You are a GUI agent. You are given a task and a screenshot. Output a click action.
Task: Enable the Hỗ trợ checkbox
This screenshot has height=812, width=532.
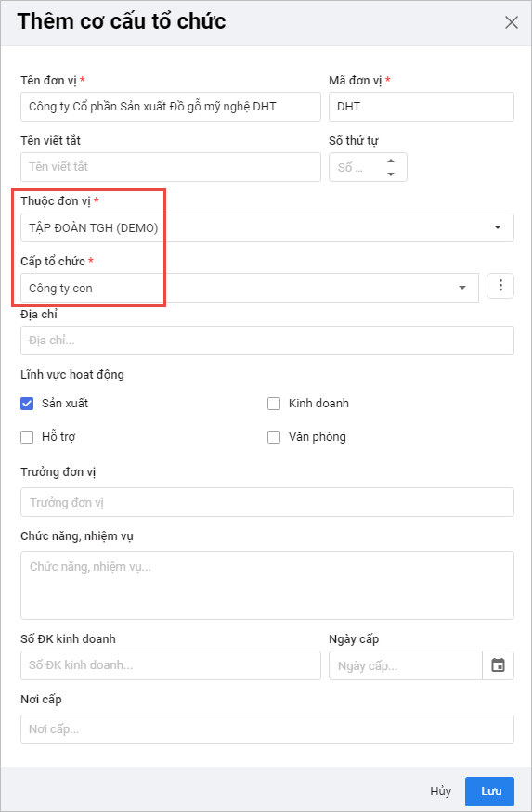pyautogui.click(x=27, y=437)
